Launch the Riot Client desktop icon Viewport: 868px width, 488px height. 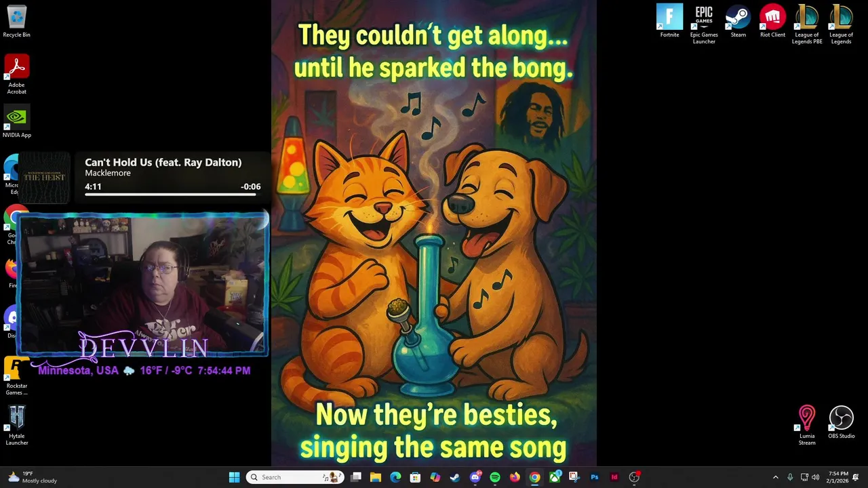point(772,22)
